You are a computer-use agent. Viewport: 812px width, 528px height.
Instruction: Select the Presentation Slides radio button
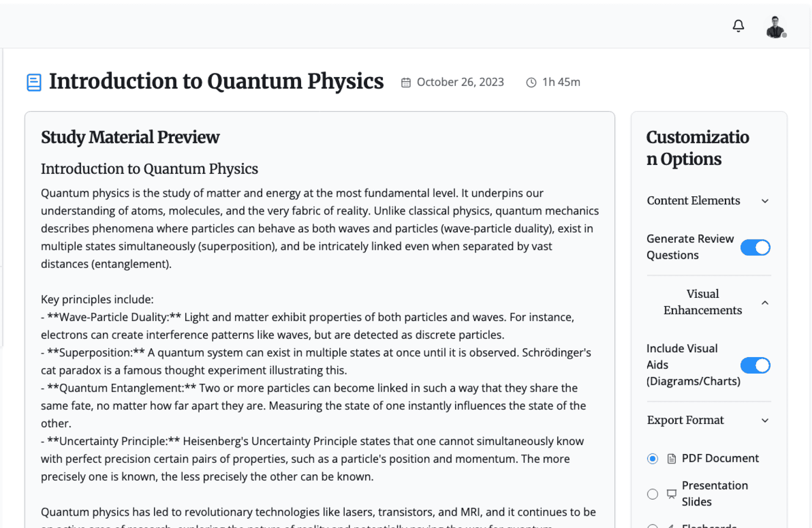tap(653, 494)
